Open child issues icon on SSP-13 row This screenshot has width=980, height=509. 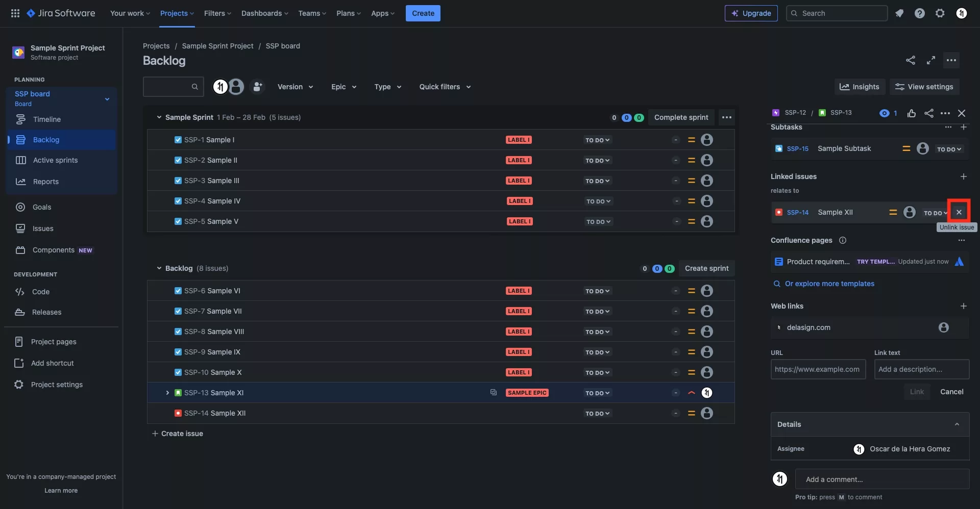(x=494, y=393)
